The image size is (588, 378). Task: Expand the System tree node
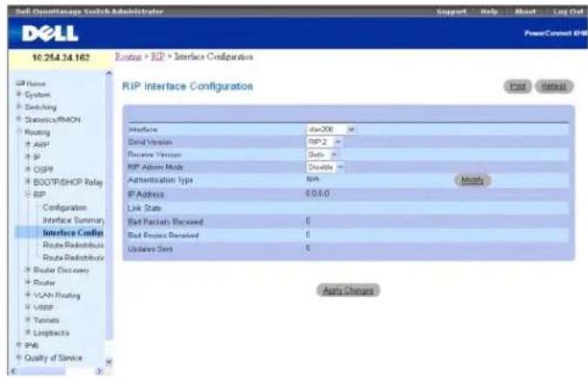19,94
